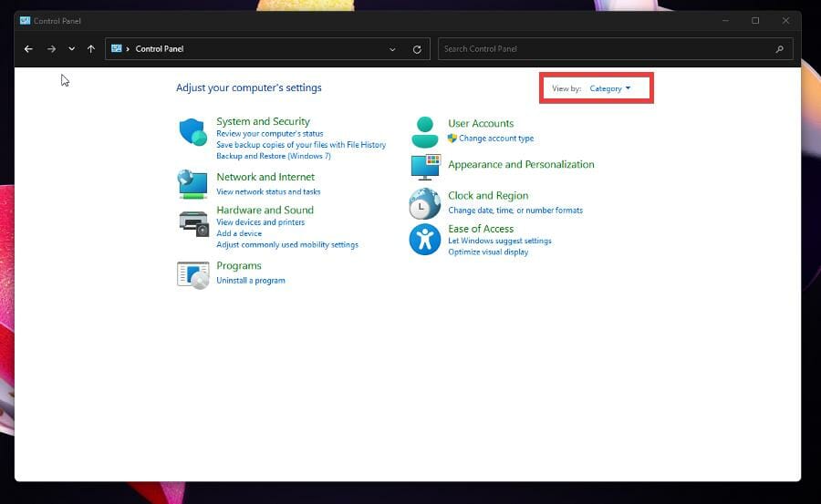
Task: Click the Hardware and Sound printer icon
Action: (192, 222)
